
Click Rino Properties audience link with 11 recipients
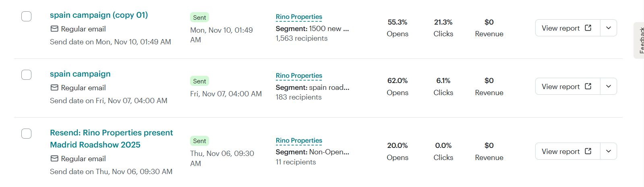(299, 141)
